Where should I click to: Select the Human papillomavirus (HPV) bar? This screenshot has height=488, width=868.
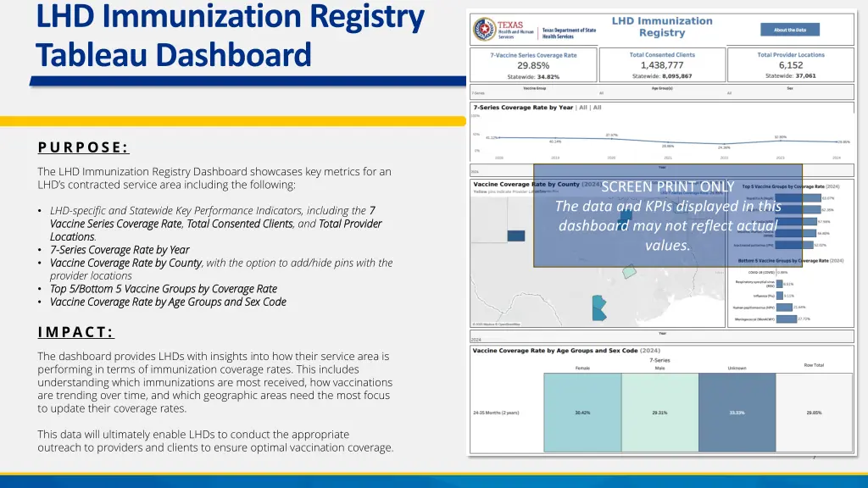(x=784, y=307)
